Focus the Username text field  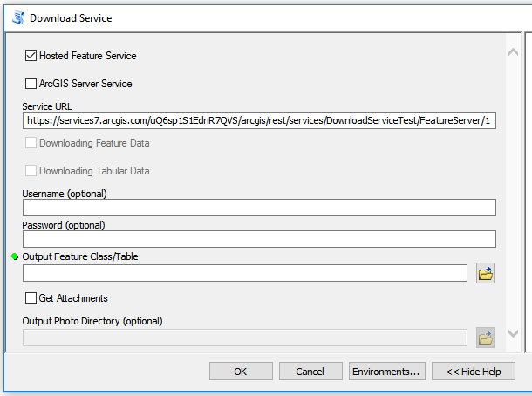pos(259,208)
